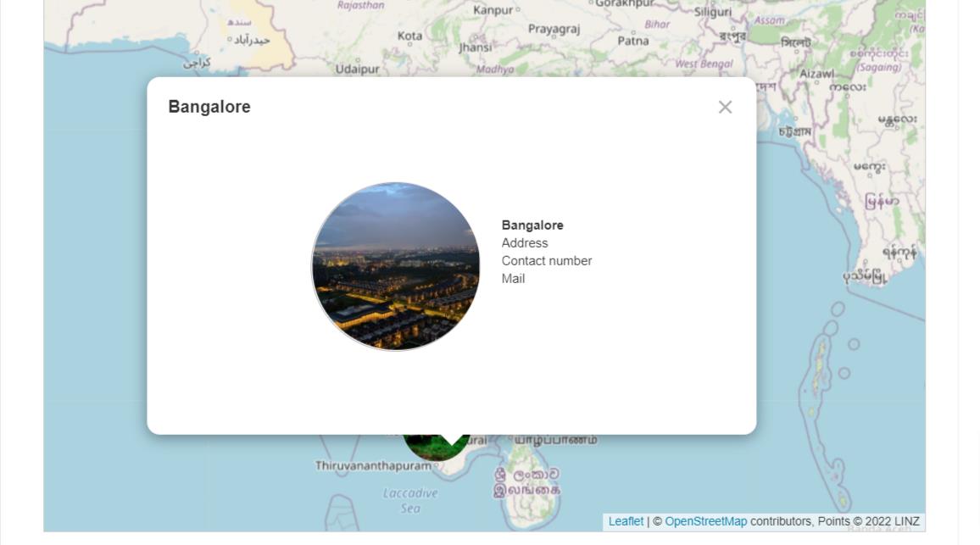The height and width of the screenshot is (545, 980).
Task: Click the Laccadive Sea label
Action: click(x=410, y=500)
